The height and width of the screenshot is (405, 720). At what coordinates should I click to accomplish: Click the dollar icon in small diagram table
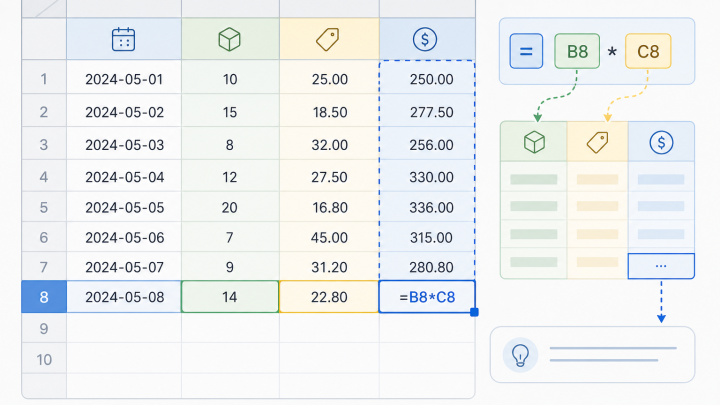661,142
